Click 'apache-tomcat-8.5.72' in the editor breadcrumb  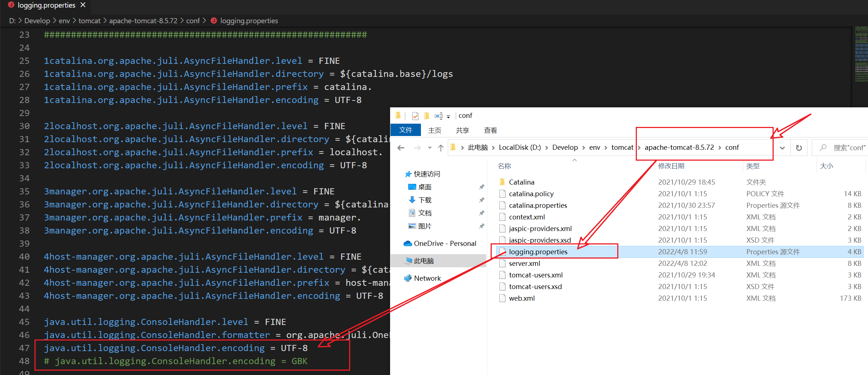click(x=143, y=21)
